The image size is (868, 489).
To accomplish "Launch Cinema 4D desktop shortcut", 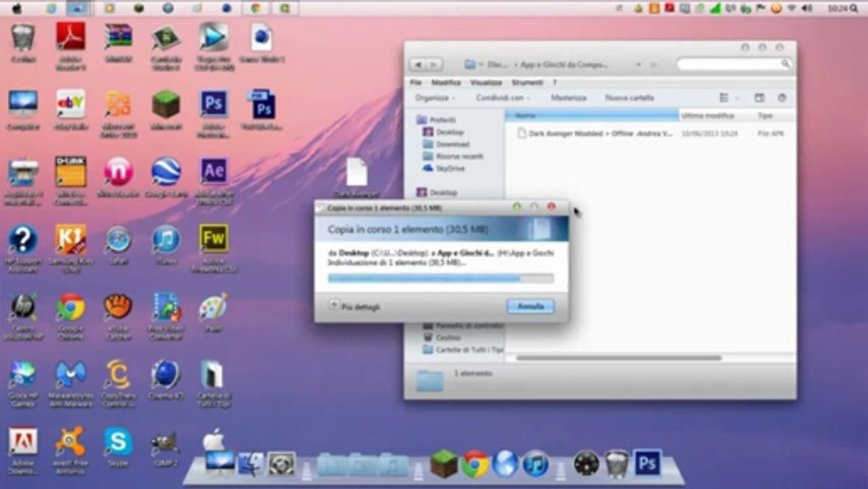I will point(166,374).
